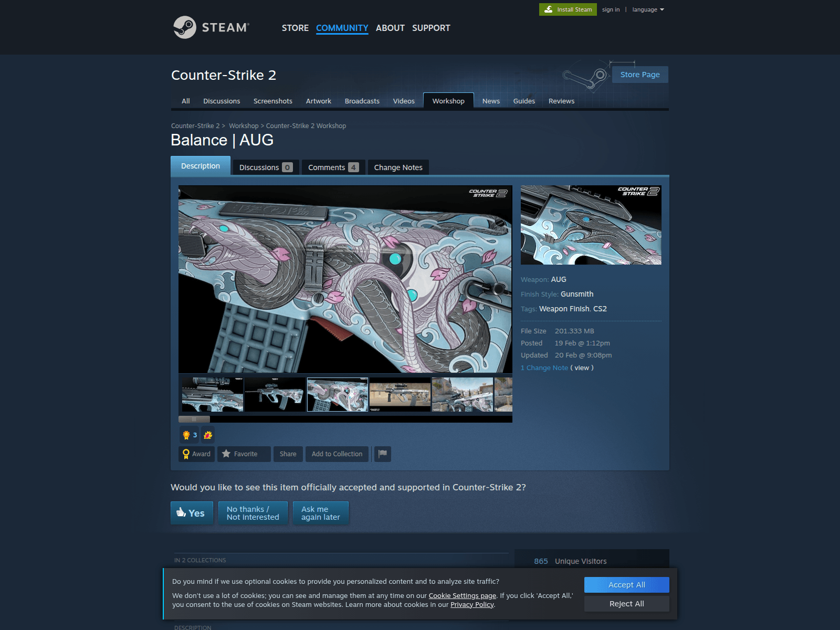
Task: Select the third highlighted gallery thumbnail
Action: point(338,394)
